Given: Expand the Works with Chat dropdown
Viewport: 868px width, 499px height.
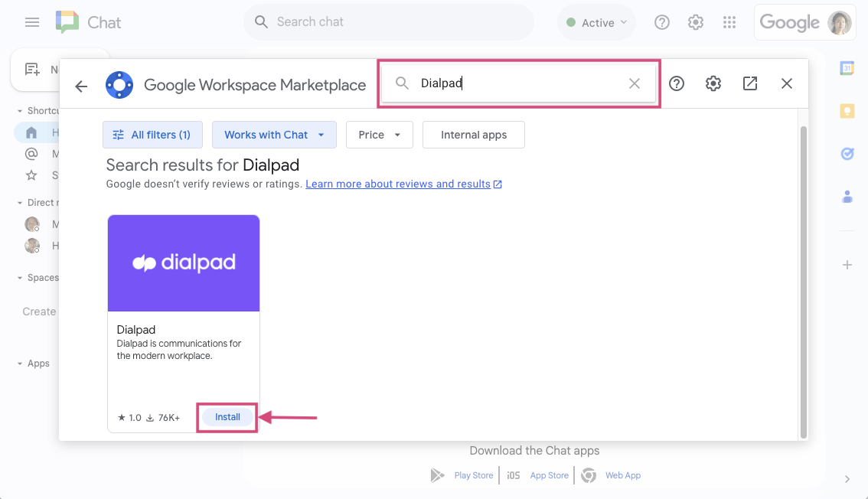Looking at the screenshot, I should [274, 135].
